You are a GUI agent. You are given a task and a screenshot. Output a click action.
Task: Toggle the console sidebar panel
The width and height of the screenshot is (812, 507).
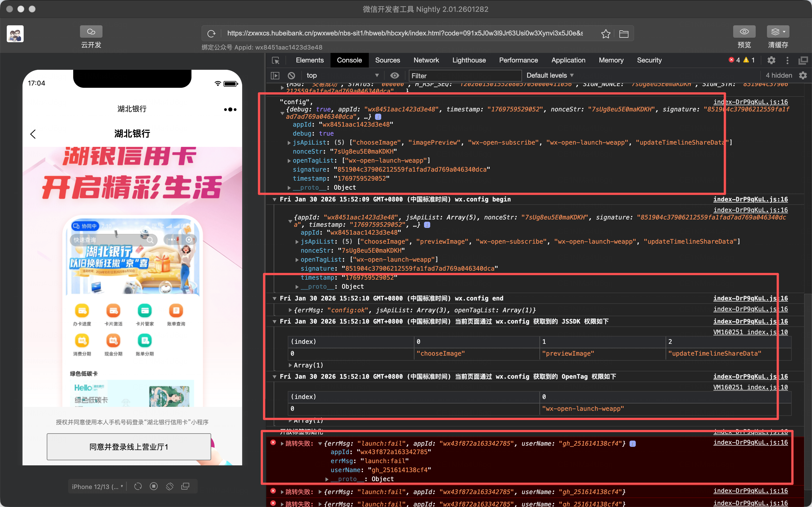click(x=275, y=75)
